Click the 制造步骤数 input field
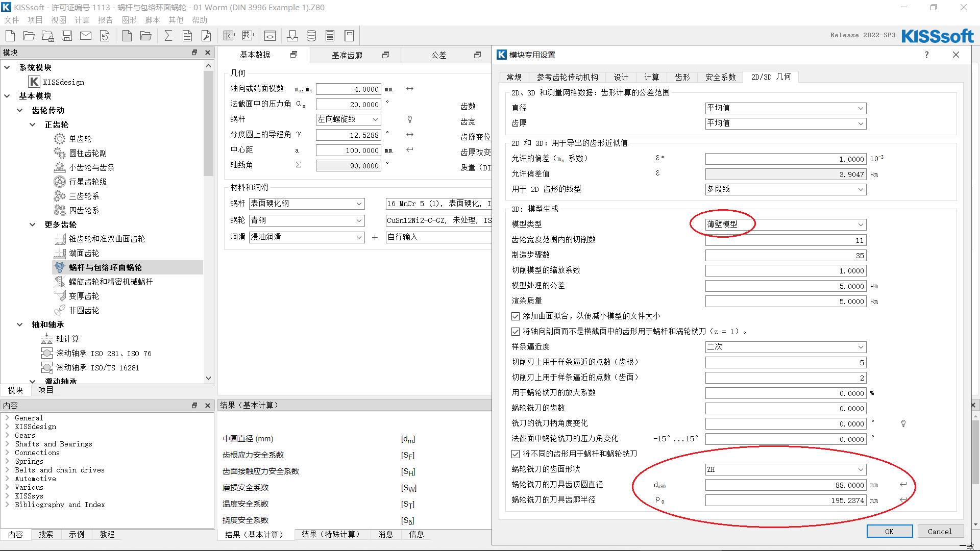This screenshot has width=980, height=551. [x=786, y=256]
